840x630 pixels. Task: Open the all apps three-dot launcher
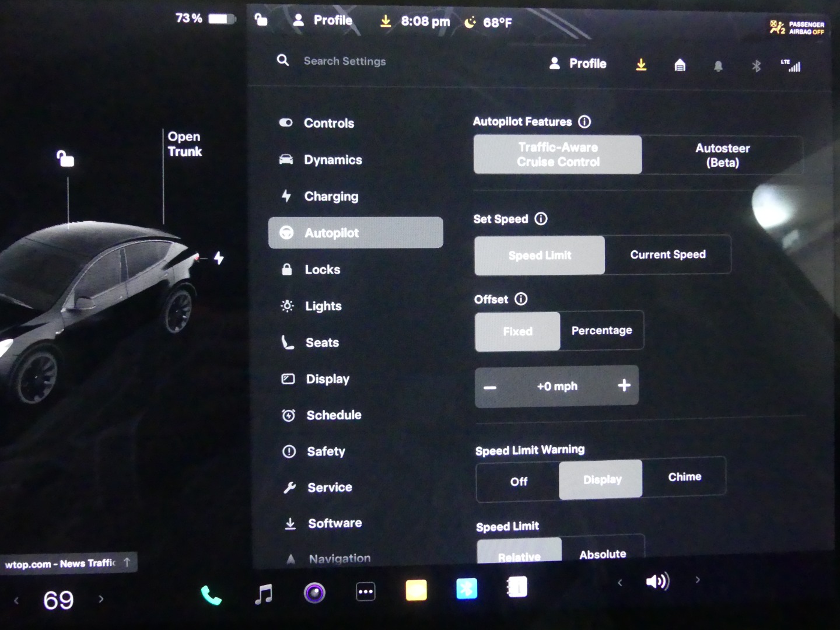pyautogui.click(x=366, y=591)
